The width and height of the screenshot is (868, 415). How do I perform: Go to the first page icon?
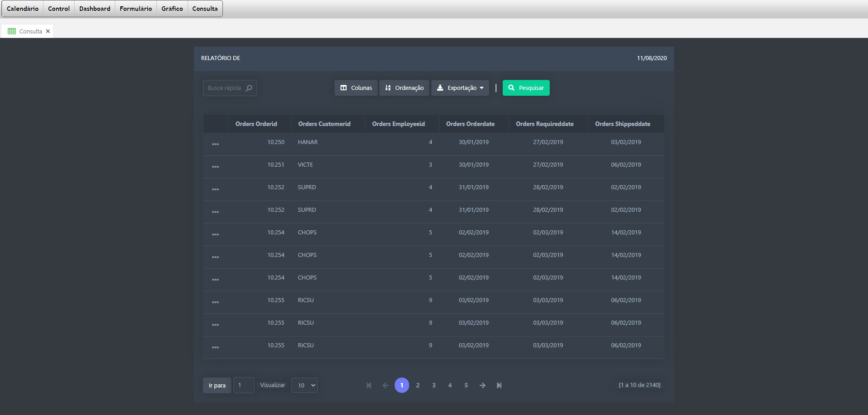(x=369, y=385)
